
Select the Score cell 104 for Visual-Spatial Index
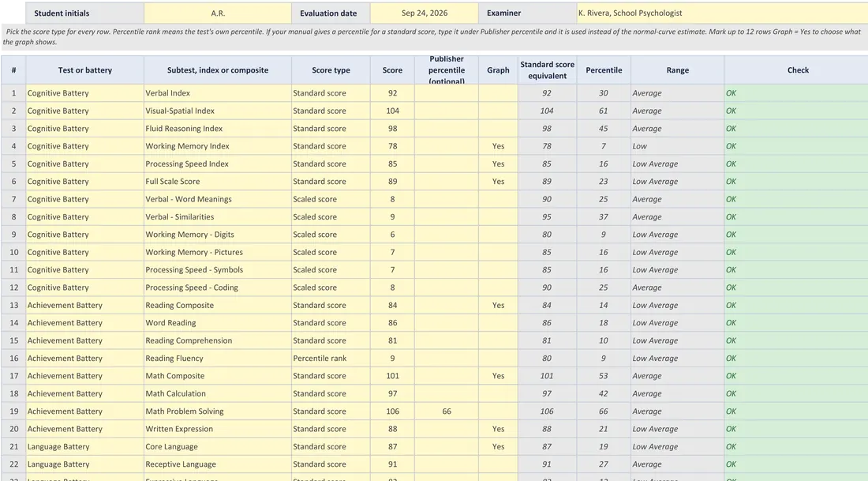(392, 111)
